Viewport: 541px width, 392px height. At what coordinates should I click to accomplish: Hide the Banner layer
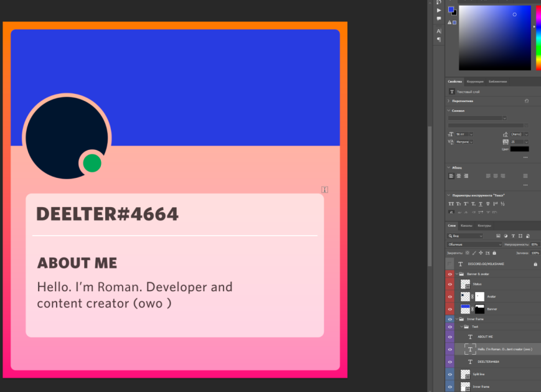(x=449, y=309)
